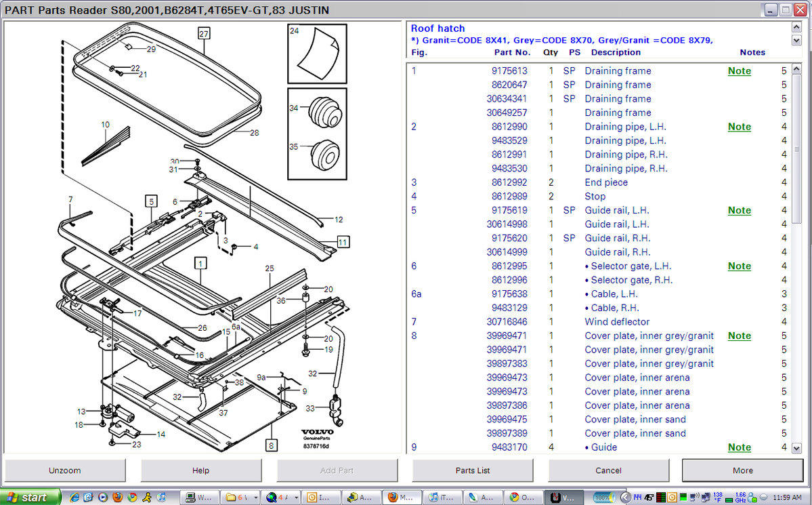Select the Wind deflector row in the list
The width and height of the screenshot is (812, 505).
pyautogui.click(x=616, y=322)
